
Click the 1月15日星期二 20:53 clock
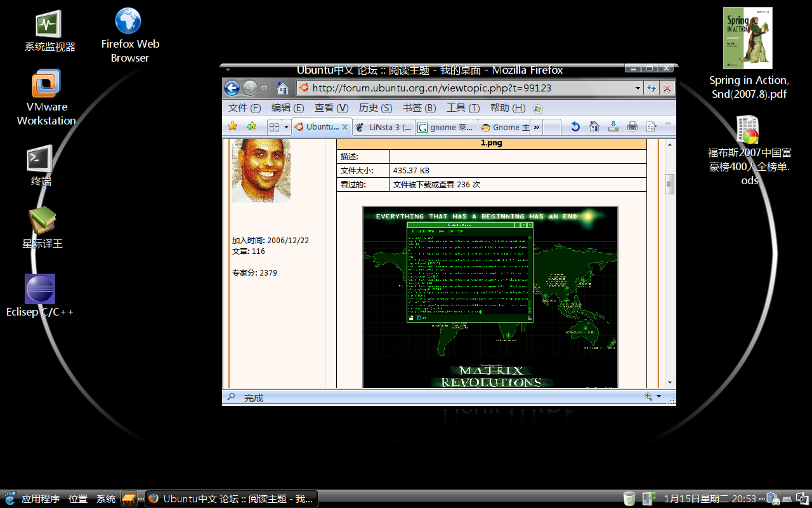click(710, 499)
